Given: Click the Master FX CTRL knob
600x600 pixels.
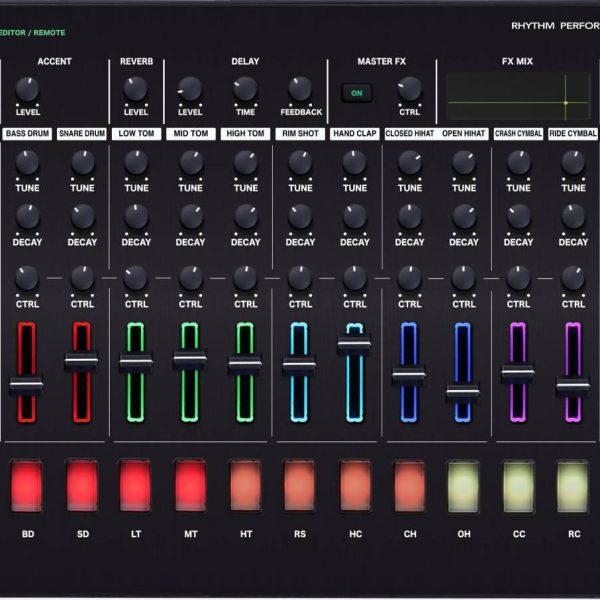Looking at the screenshot, I should (x=409, y=89).
